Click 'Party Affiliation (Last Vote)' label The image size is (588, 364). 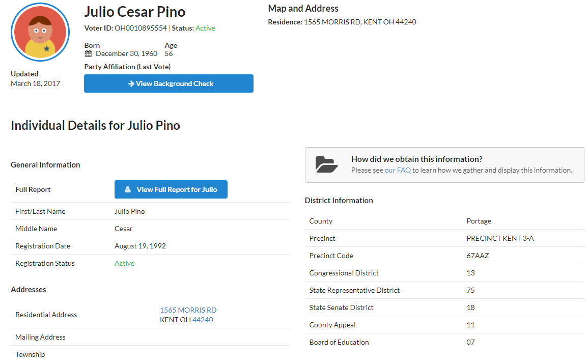(x=127, y=67)
